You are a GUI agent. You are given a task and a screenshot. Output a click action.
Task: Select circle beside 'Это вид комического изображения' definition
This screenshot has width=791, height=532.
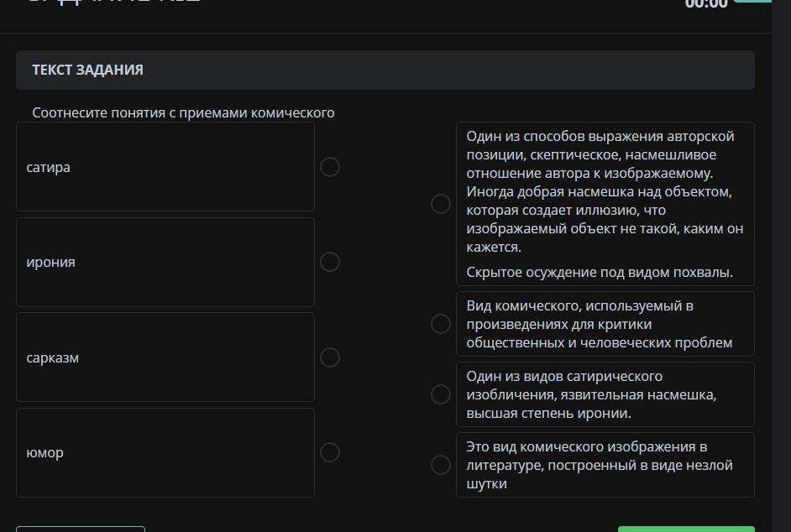[441, 465]
